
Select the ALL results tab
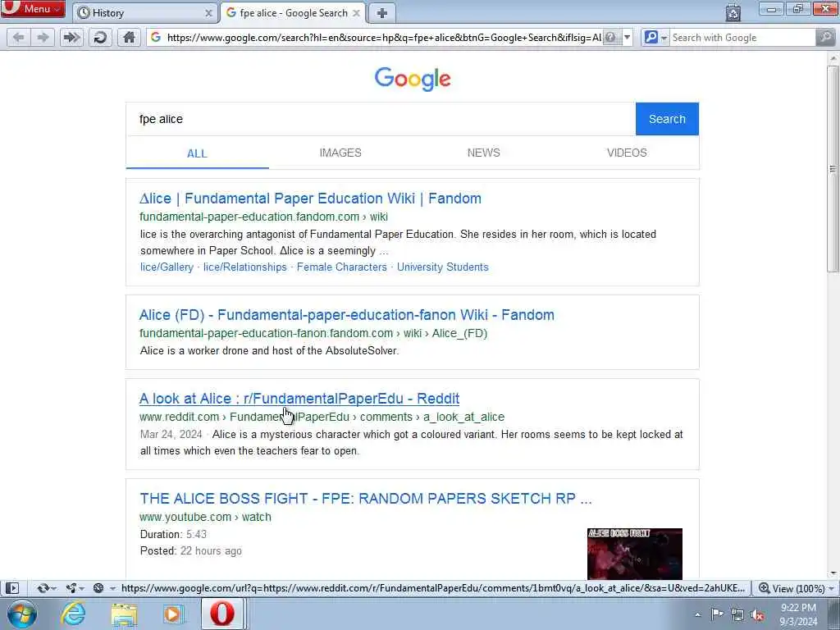click(x=197, y=153)
